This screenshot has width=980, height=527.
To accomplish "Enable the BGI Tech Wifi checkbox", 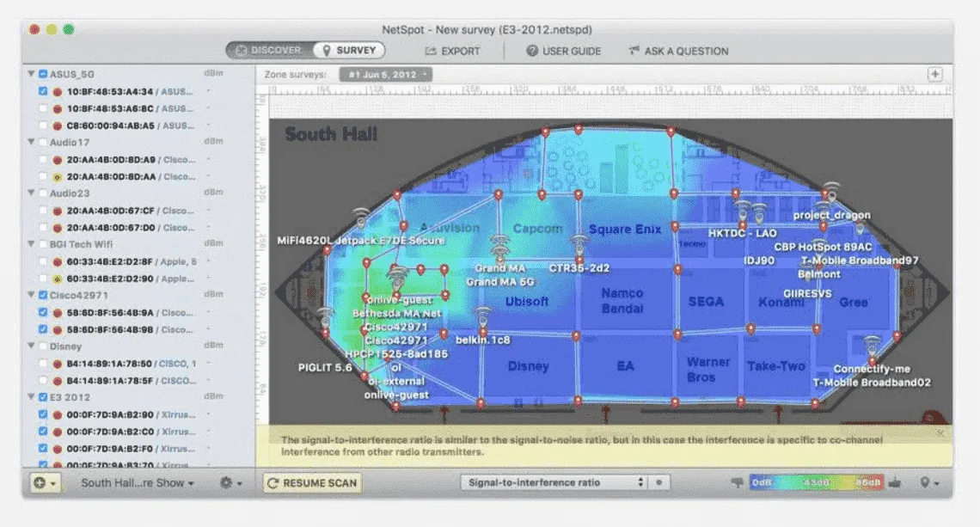I will coord(42,244).
